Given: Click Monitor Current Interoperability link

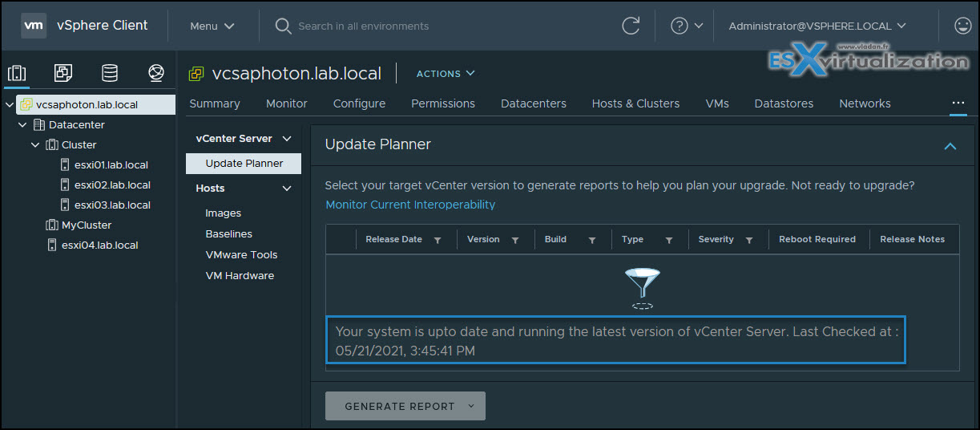Looking at the screenshot, I should pyautogui.click(x=410, y=205).
